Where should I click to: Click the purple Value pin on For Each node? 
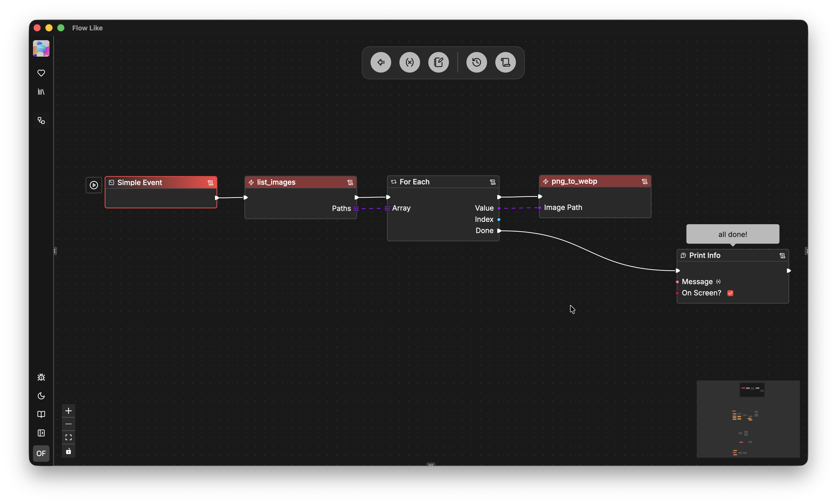(498, 208)
